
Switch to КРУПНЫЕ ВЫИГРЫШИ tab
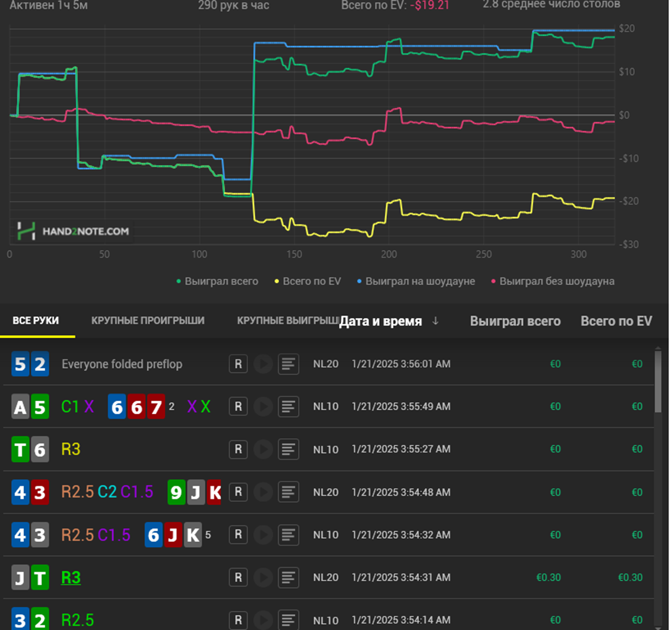click(x=288, y=320)
